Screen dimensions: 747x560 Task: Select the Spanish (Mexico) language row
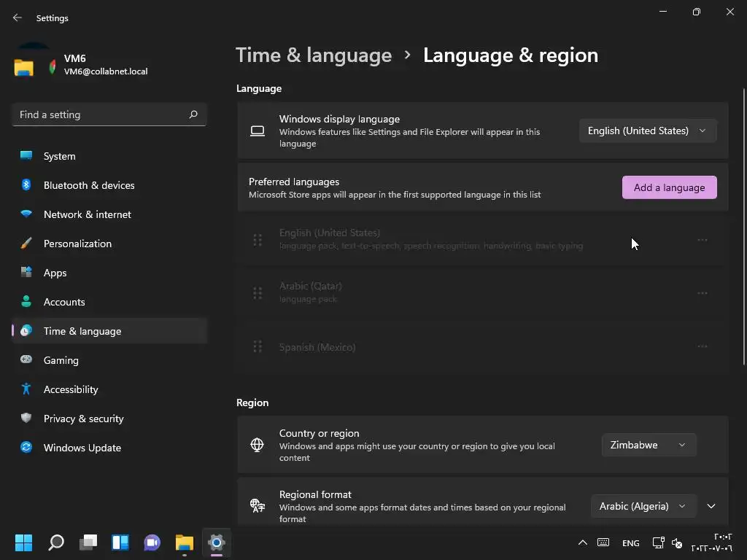[x=483, y=346]
